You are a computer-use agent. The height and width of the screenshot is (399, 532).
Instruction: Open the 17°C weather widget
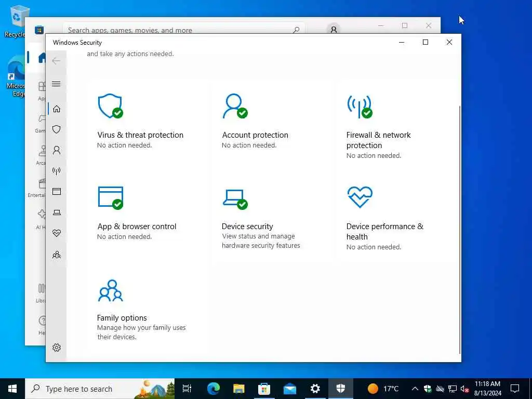(x=383, y=389)
